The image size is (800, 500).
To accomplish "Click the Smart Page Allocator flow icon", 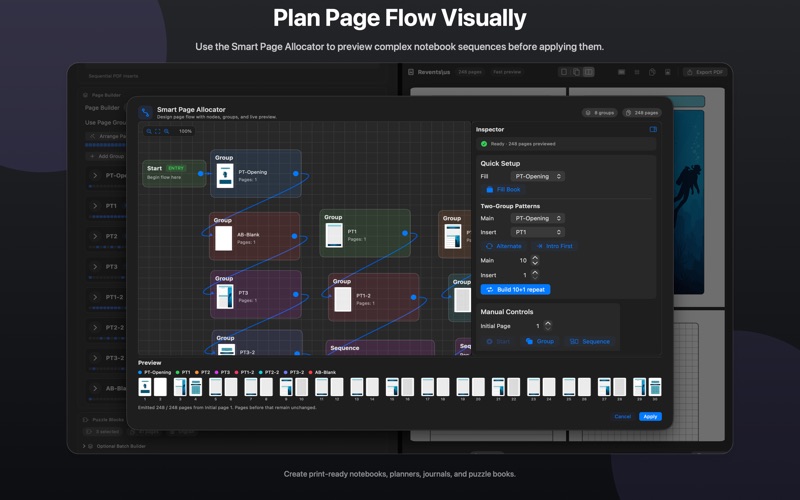I will click(x=145, y=112).
